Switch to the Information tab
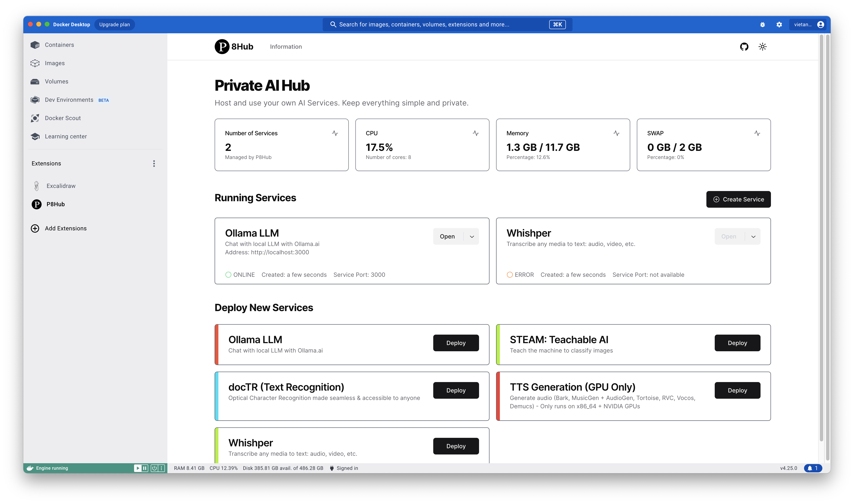This screenshot has height=504, width=854. 286,47
